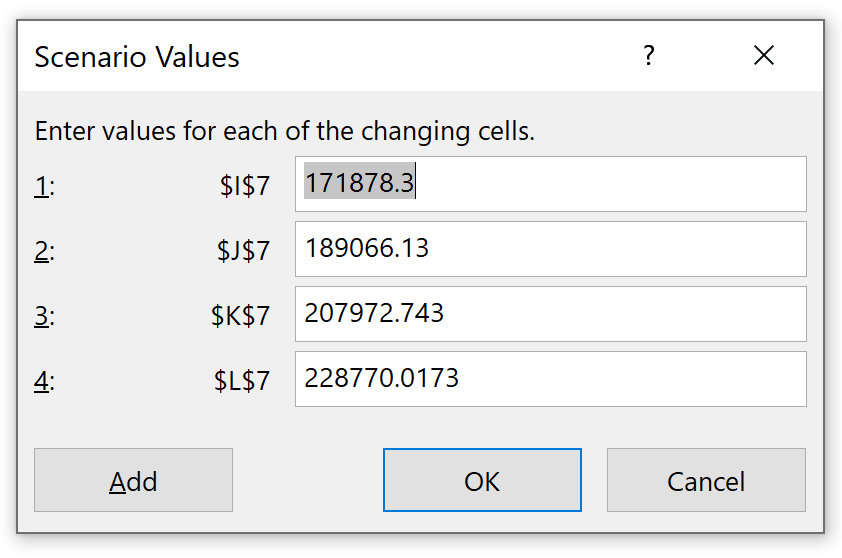
Task: Click the $I$7 value input field
Action: click(550, 184)
